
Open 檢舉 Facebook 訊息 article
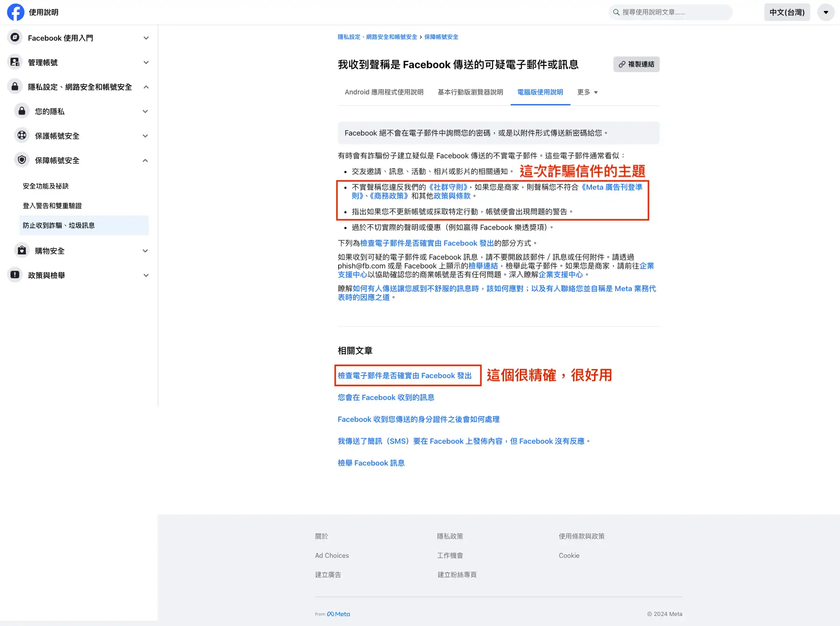click(371, 463)
